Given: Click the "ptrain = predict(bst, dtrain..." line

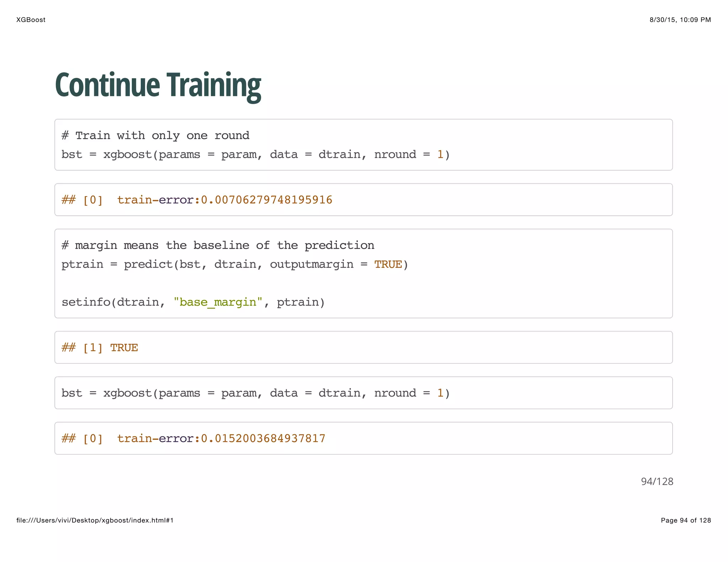Looking at the screenshot, I should click(x=235, y=264).
